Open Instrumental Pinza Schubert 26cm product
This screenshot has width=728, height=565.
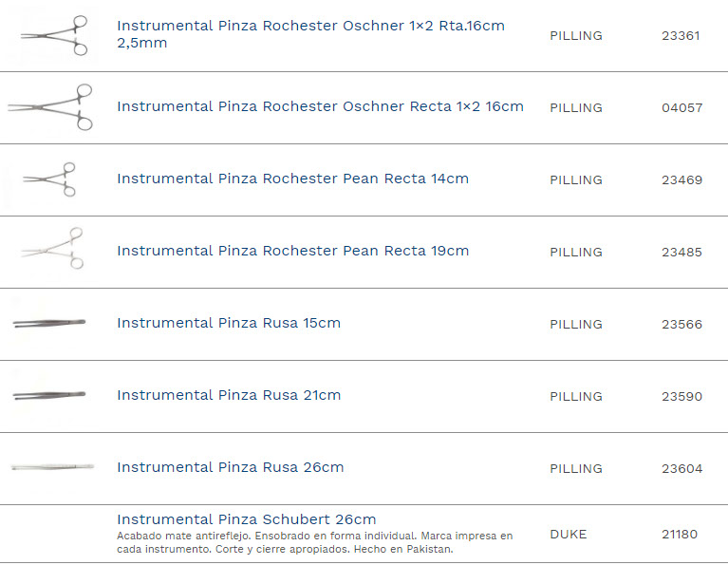pyautogui.click(x=246, y=519)
